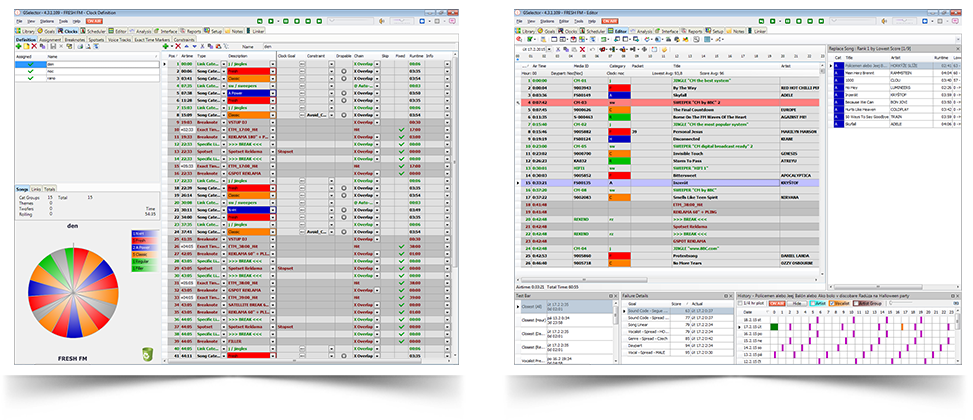Toggle the Artist checkbox in the History panel
Image resolution: width=973 pixels, height=420 pixels.
click(x=813, y=303)
